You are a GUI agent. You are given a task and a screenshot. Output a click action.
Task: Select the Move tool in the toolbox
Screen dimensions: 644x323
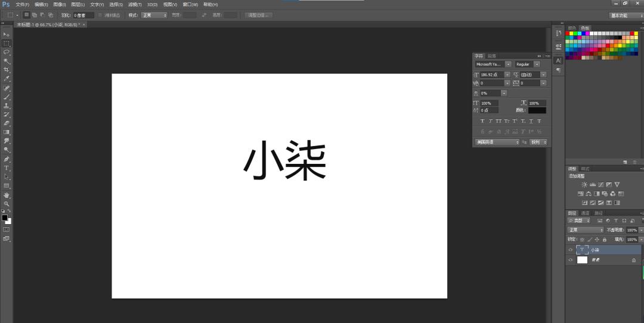click(6, 35)
